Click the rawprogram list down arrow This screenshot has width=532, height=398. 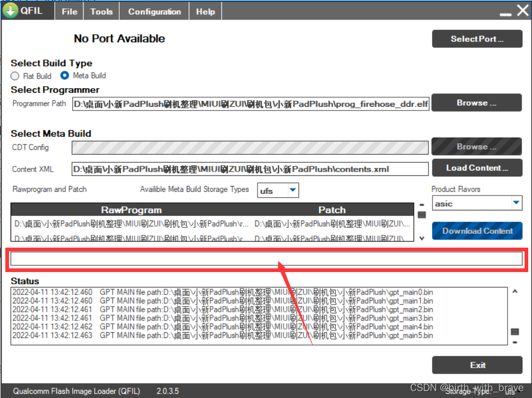click(422, 239)
